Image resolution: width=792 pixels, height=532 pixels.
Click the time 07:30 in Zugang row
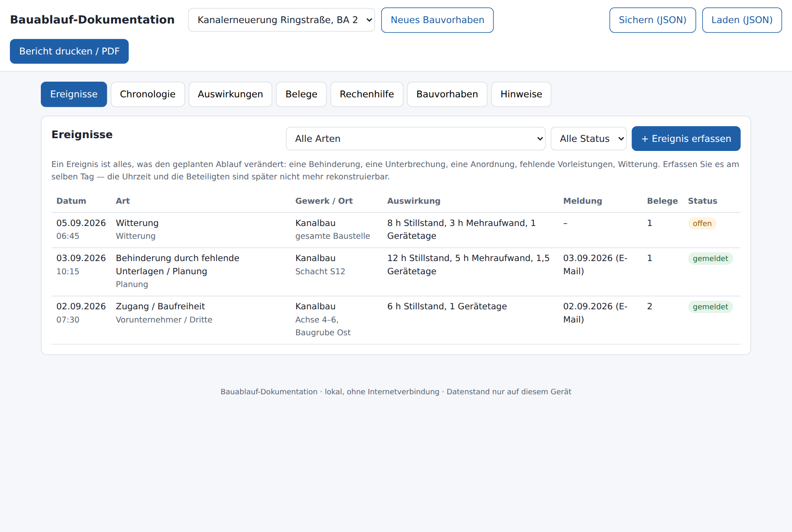68,320
